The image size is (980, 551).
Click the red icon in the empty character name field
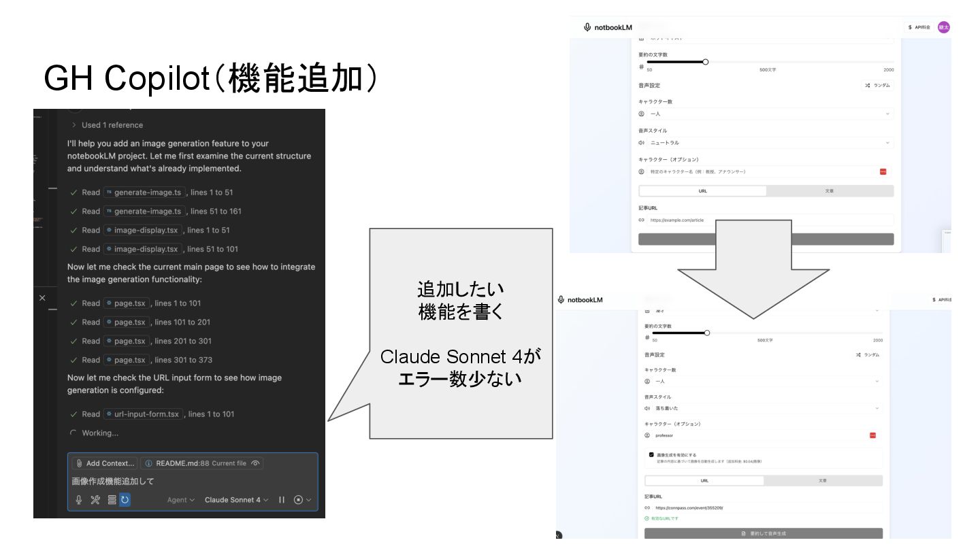[x=883, y=172]
